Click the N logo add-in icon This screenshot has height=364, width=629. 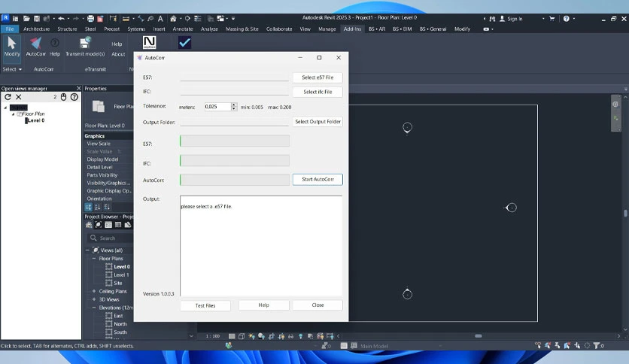pyautogui.click(x=149, y=43)
